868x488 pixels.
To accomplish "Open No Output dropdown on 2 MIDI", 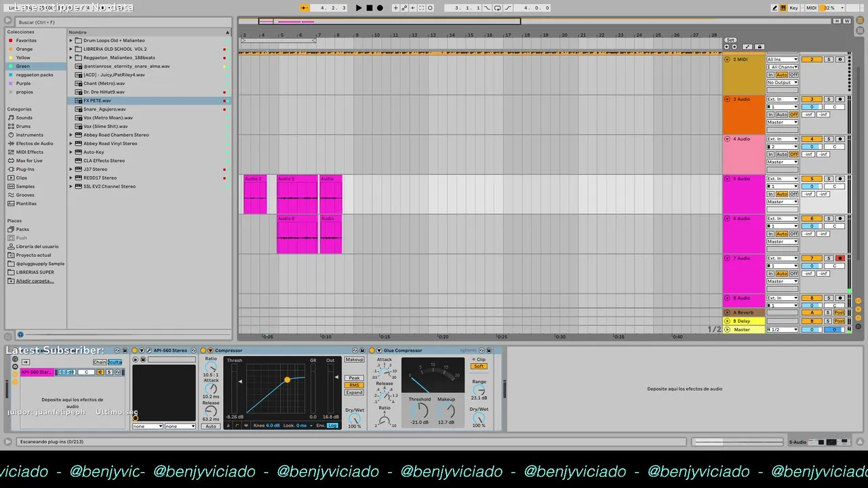I will coord(783,83).
